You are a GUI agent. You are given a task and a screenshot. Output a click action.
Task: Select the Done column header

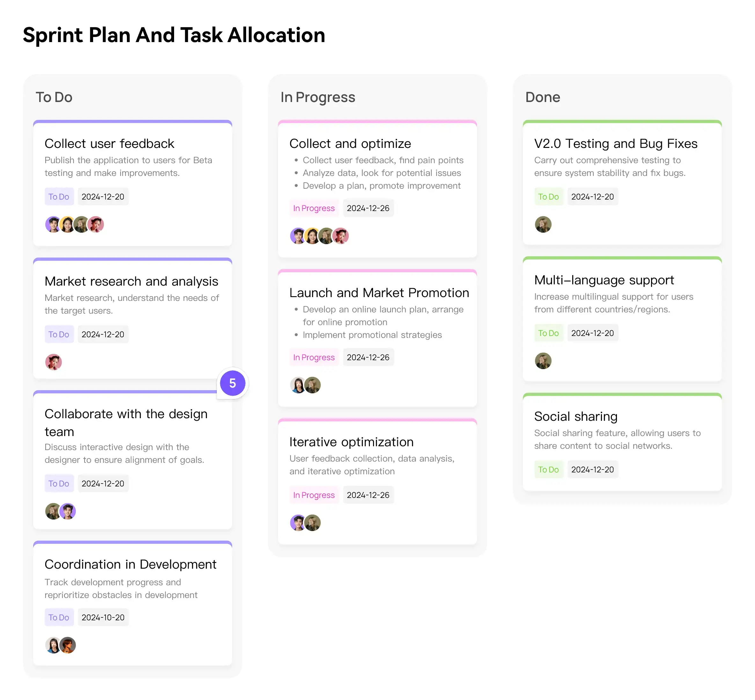click(542, 97)
